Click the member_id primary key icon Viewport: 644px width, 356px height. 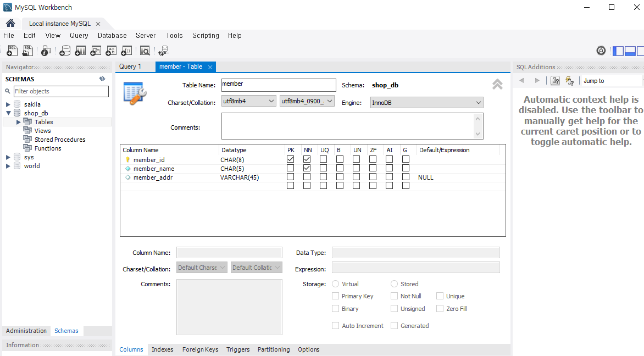127,160
